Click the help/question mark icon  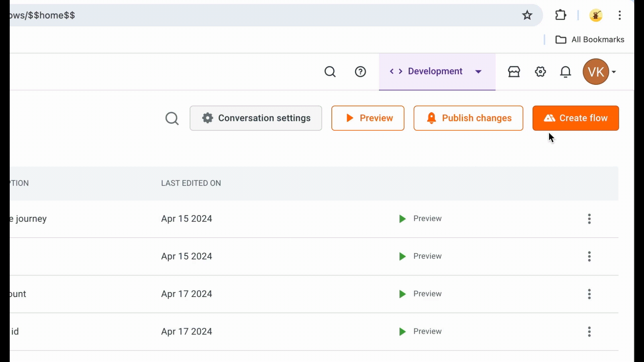pos(360,71)
